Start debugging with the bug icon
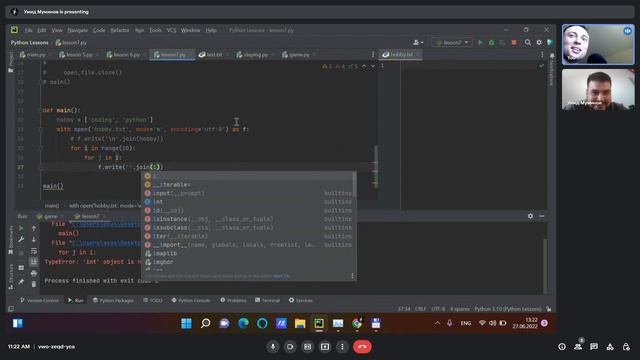This screenshot has width=640, height=360. (491, 42)
